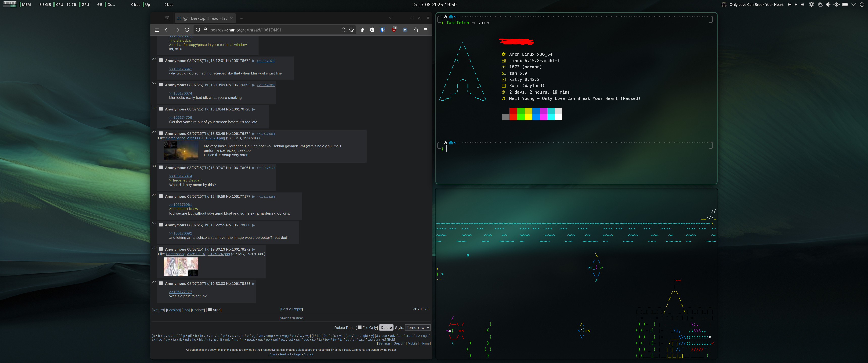The width and height of the screenshot is (868, 363).
Task: Click the [Return] link
Action: click(158, 310)
